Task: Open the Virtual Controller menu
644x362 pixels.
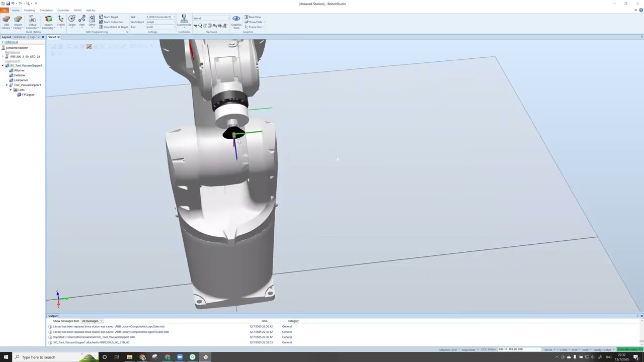Action: 32,23
